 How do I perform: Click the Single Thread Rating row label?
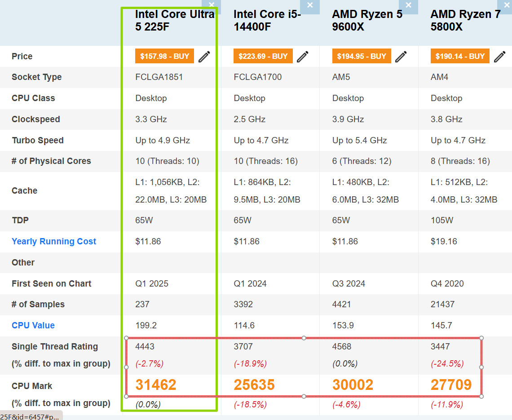tap(54, 346)
